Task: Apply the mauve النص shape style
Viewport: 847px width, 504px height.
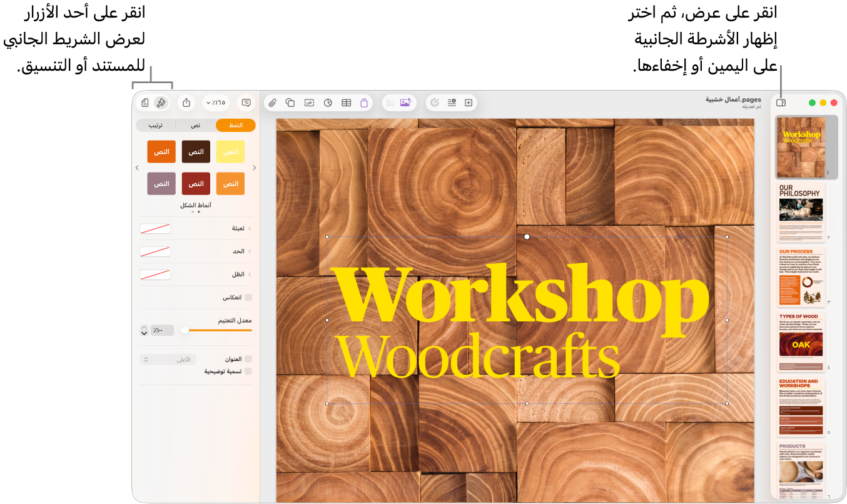Action: pyautogui.click(x=161, y=184)
